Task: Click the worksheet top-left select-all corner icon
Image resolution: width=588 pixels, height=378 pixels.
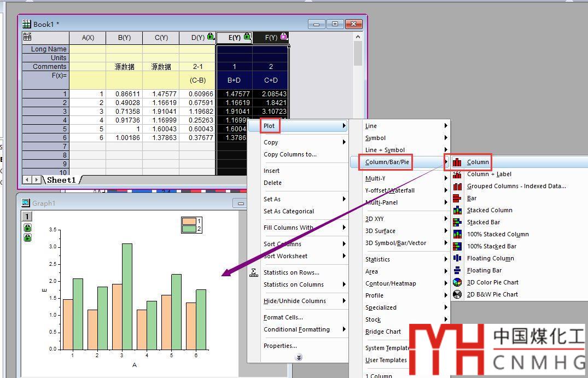Action: (27, 36)
